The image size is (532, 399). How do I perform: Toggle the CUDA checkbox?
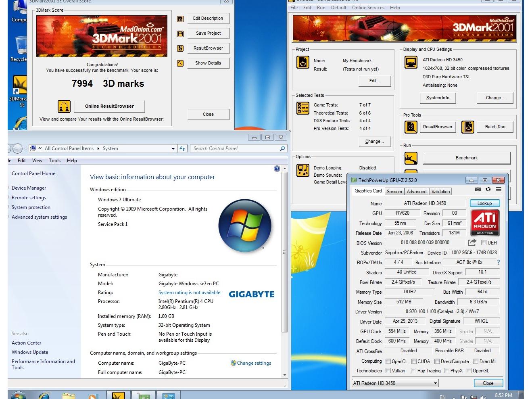(x=414, y=361)
